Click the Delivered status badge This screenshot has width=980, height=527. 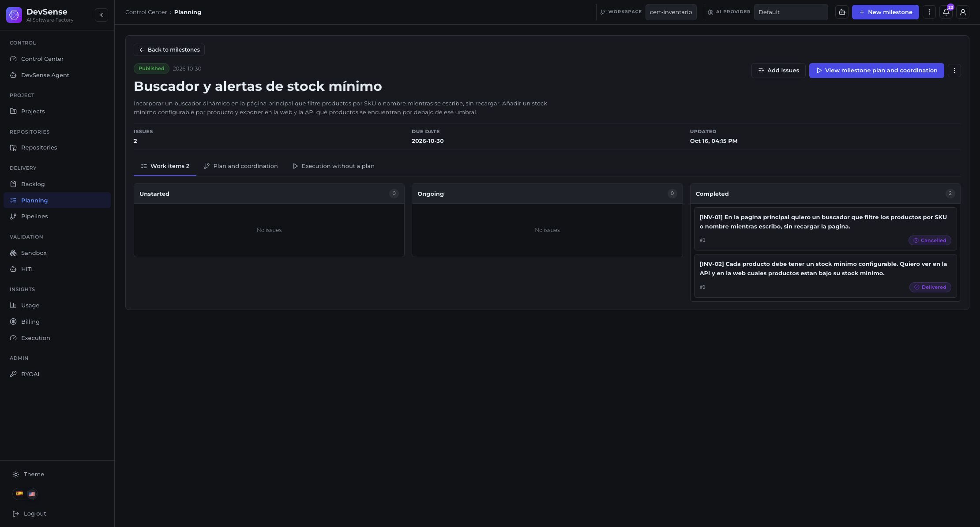tap(930, 287)
